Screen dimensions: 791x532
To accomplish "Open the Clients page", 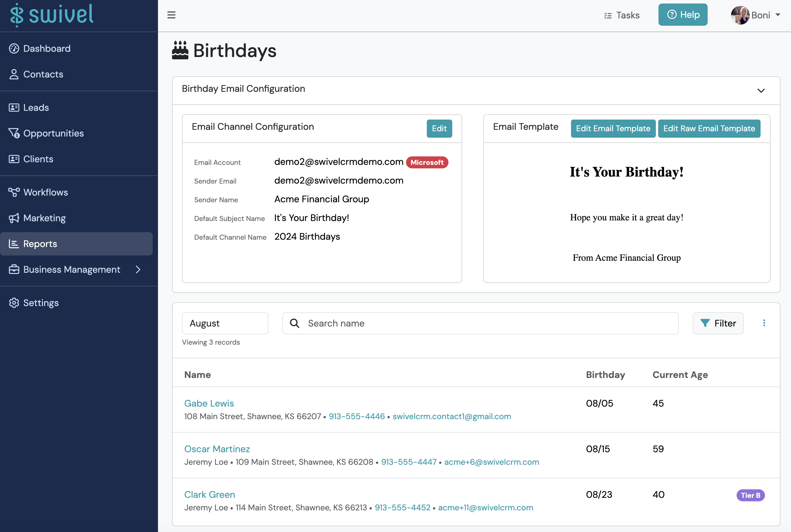I will 31,159.
